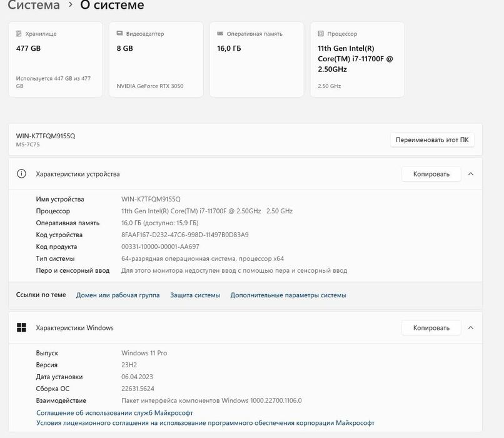This screenshot has height=438, width=504.
Task: Open Microsoft services agreement link
Action: [x=114, y=413]
